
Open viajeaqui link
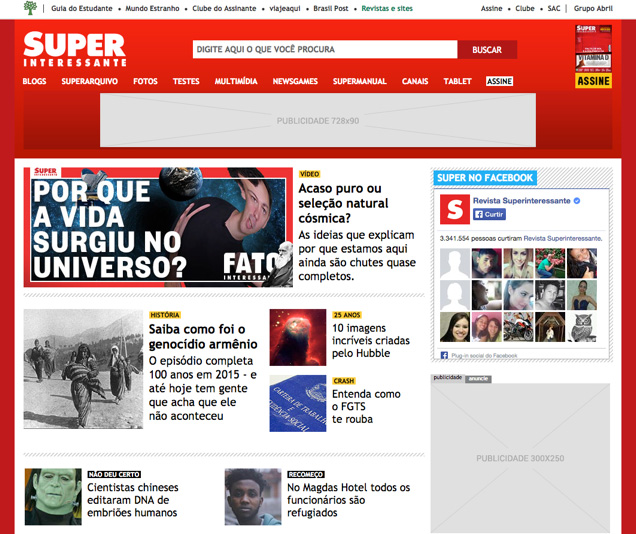click(x=285, y=8)
